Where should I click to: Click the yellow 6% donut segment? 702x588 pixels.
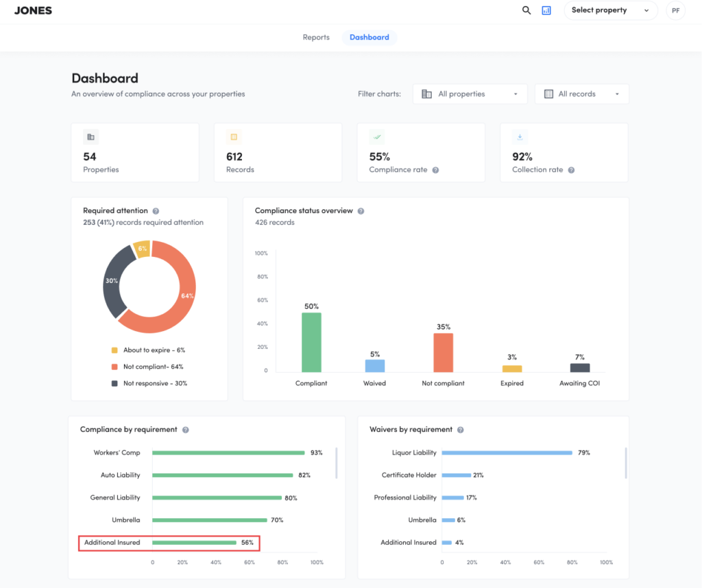143,249
